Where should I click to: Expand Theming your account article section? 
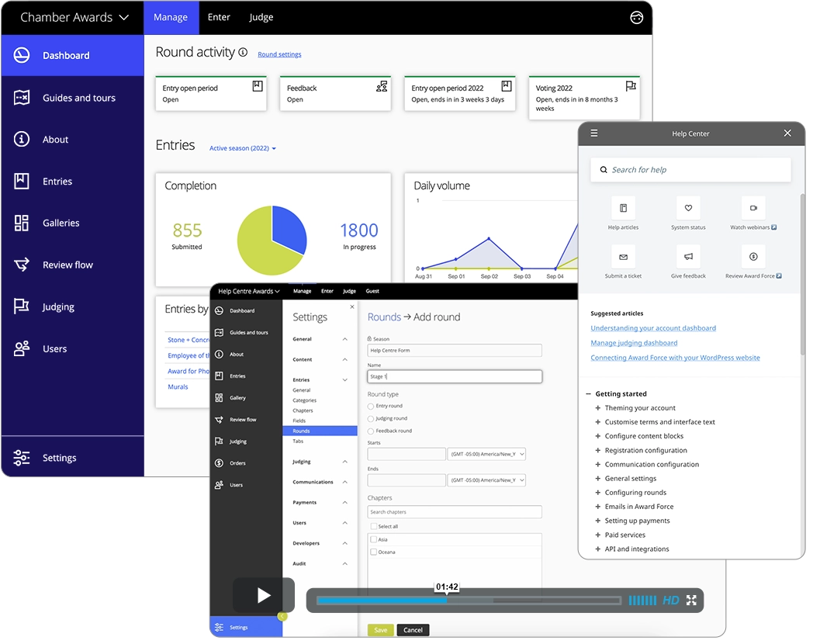click(598, 408)
